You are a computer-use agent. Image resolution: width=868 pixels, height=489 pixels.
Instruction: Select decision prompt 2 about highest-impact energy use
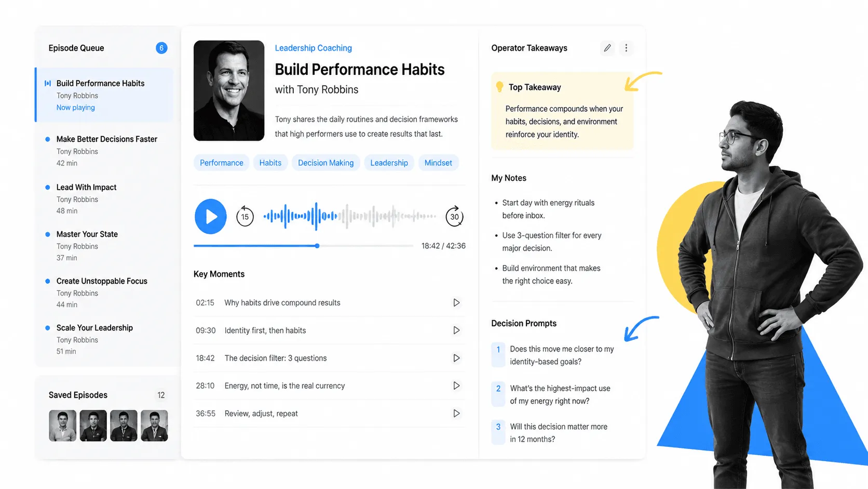coord(552,394)
